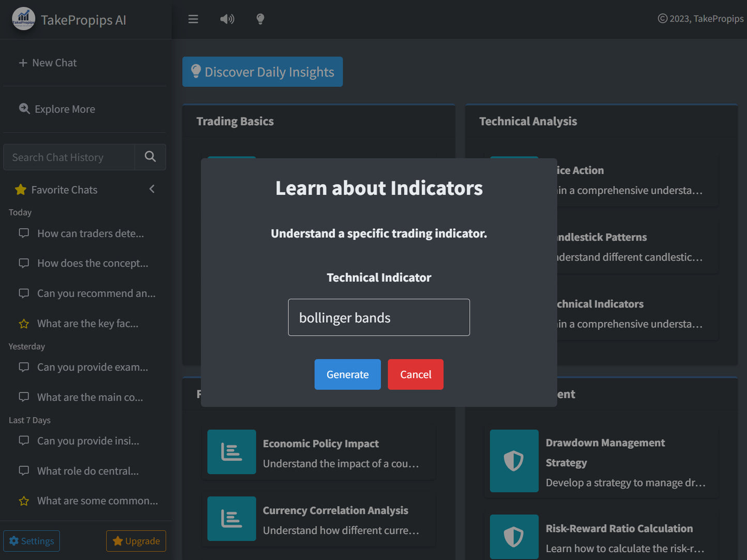Open chat 'What role do central...'

coord(88,471)
